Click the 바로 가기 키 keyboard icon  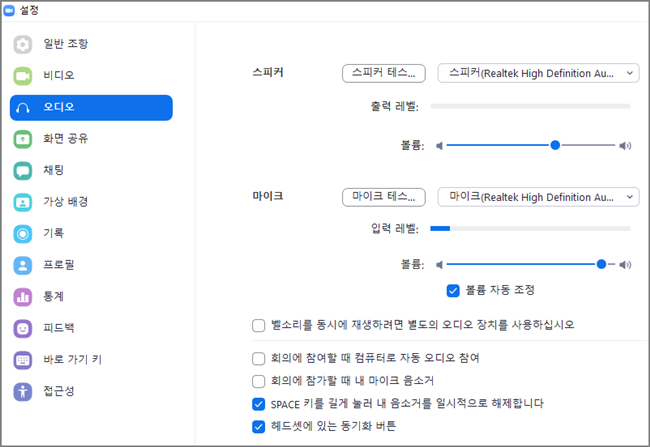(x=23, y=360)
